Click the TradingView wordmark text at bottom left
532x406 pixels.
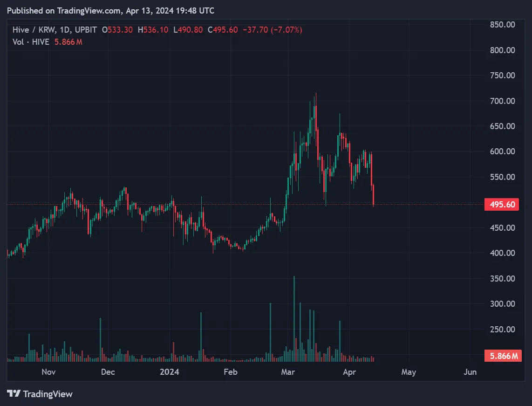(48, 394)
